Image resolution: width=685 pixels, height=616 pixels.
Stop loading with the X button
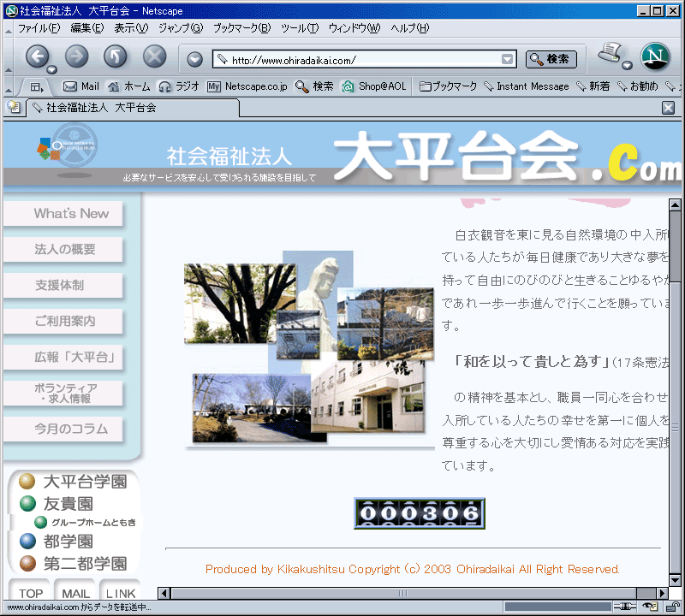pyautogui.click(x=155, y=56)
